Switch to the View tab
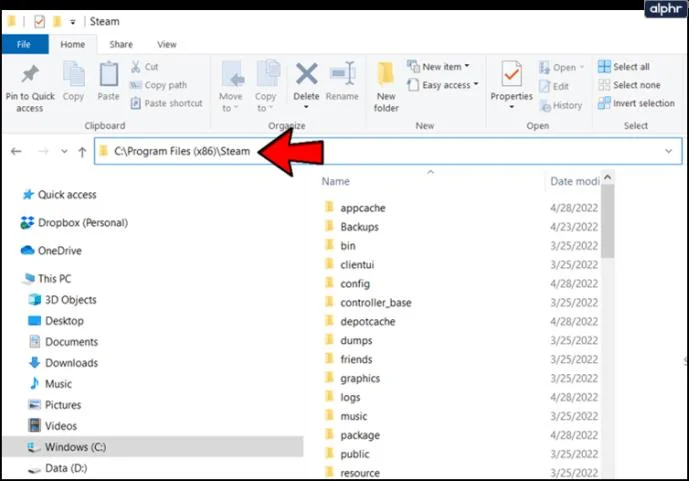Image resolution: width=689 pixels, height=481 pixels. (x=167, y=44)
